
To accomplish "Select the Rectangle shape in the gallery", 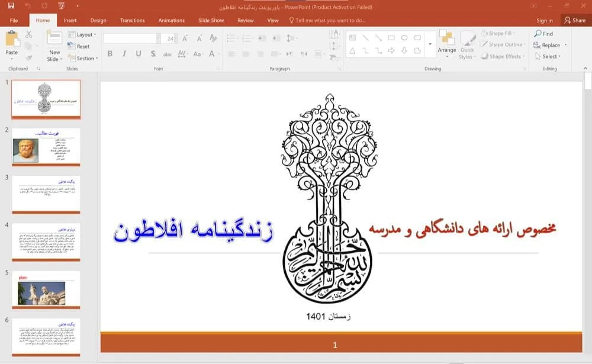I will [391, 38].
